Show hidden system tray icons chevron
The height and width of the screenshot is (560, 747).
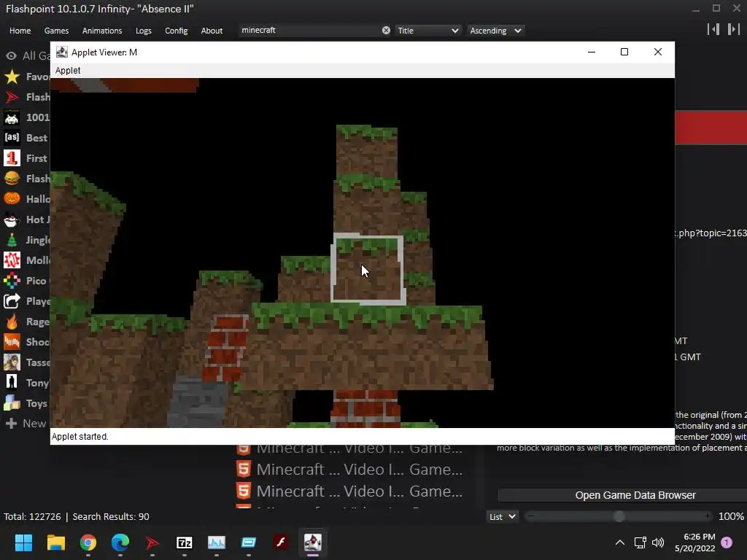[x=620, y=542]
